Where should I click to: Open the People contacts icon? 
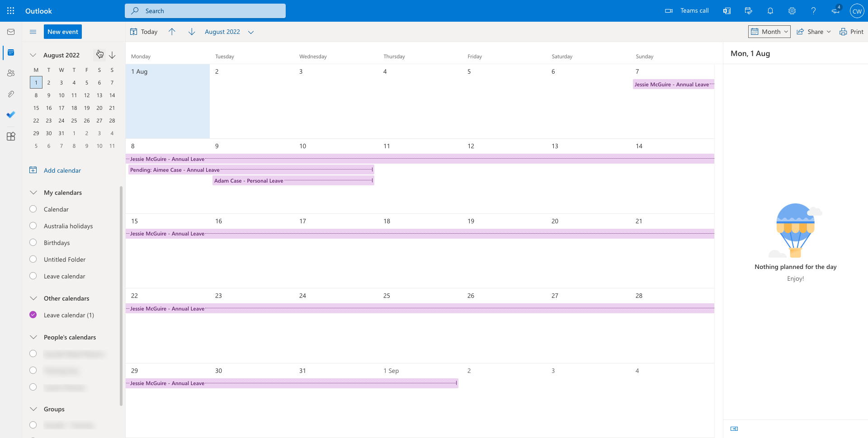coord(11,73)
